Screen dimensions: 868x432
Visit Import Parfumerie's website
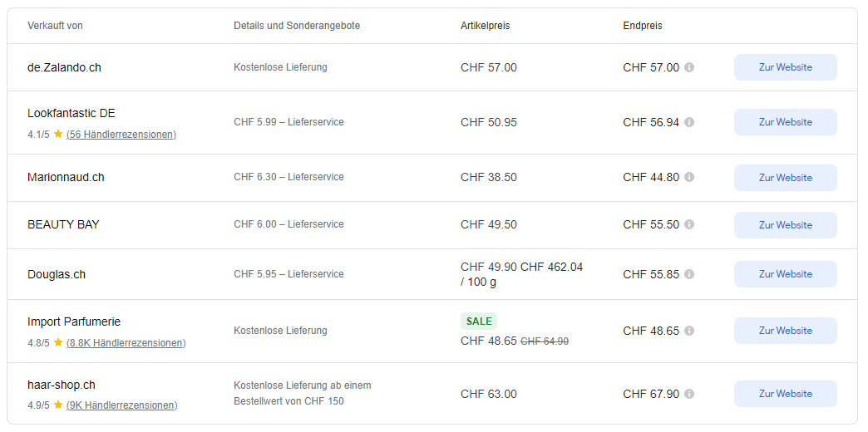[x=785, y=331]
